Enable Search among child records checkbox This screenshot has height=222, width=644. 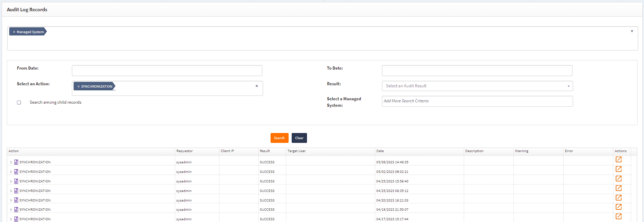coord(19,103)
